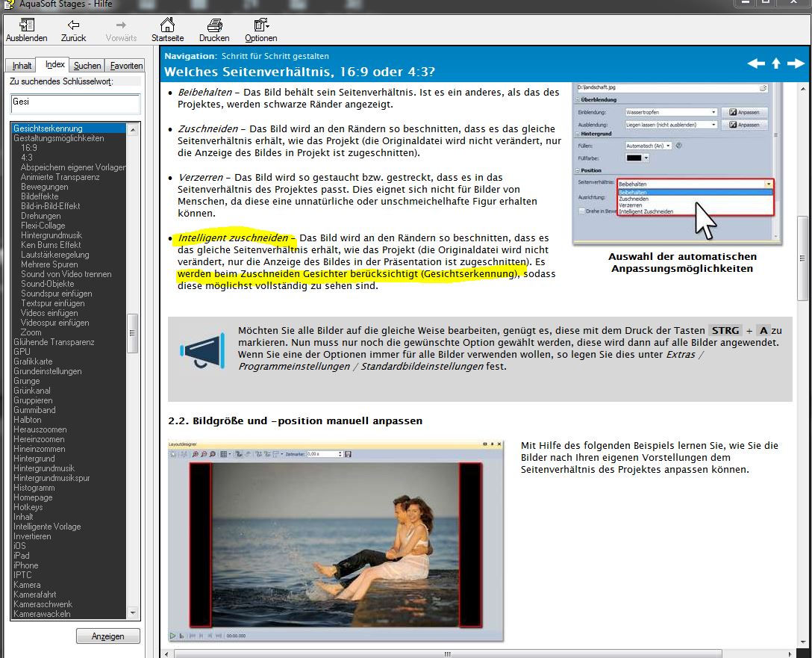Click the Layoutdesigner couple screenshot image

(335, 540)
